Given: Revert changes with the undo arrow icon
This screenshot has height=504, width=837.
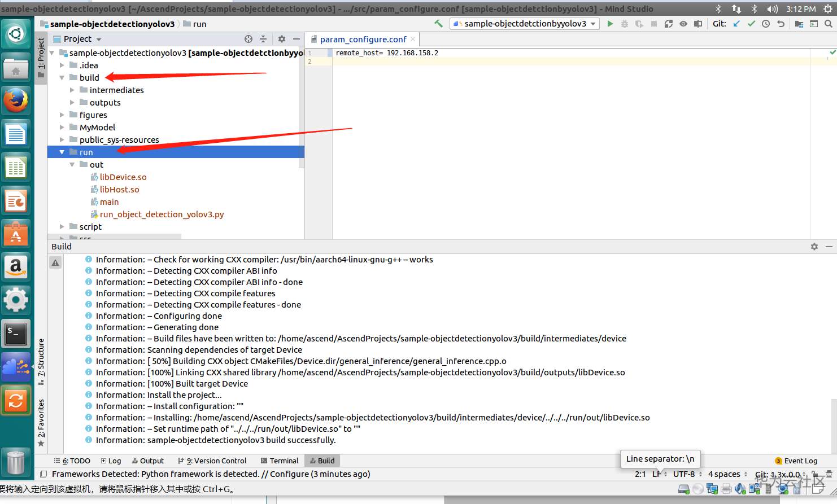Looking at the screenshot, I should pyautogui.click(x=781, y=24).
